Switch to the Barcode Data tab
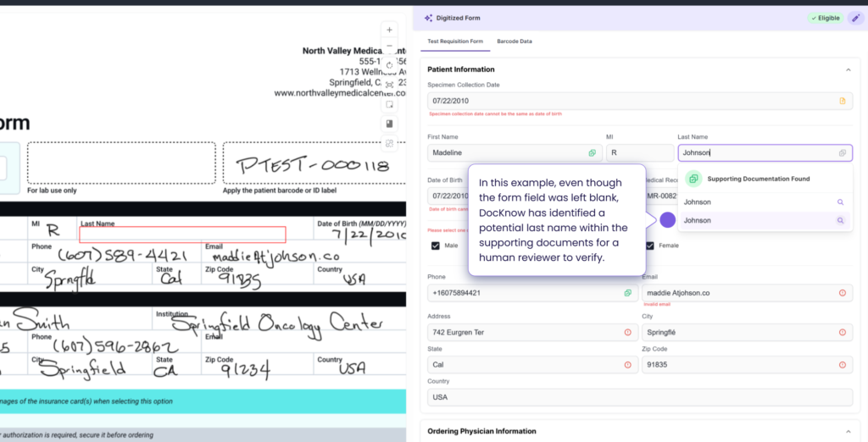This screenshot has width=868, height=442. click(x=514, y=41)
